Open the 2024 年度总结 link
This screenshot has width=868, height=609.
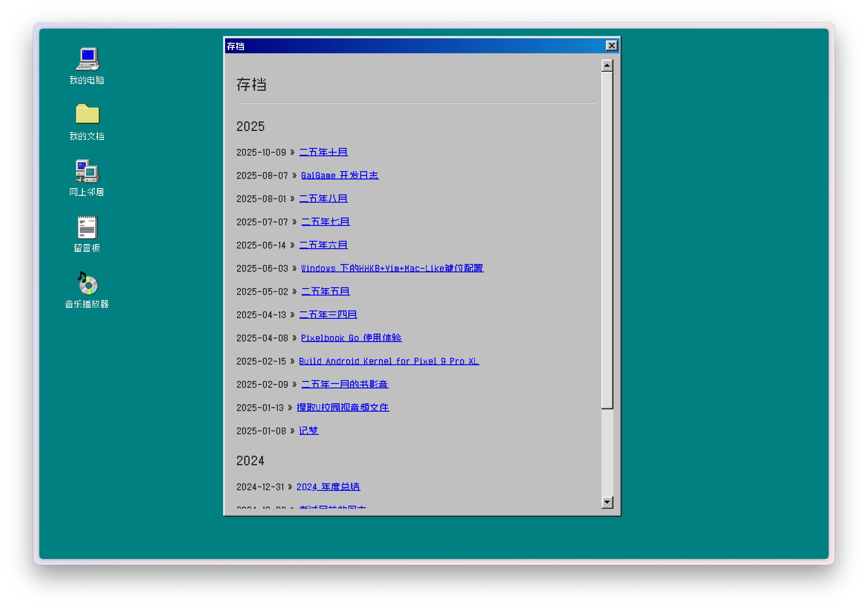328,487
